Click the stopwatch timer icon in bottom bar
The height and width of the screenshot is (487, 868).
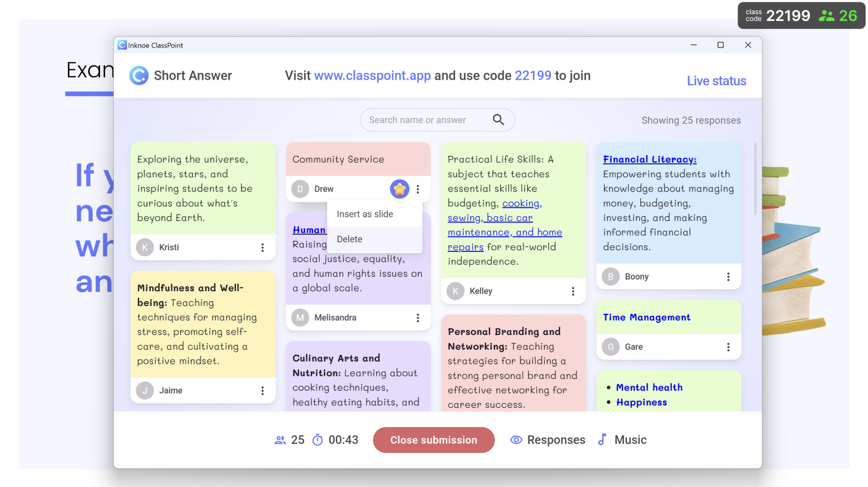[318, 440]
